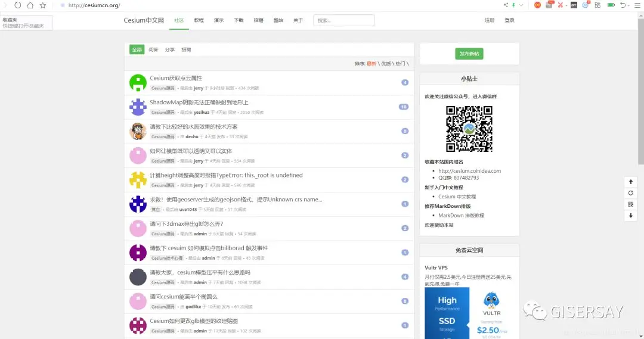Expand the dropdown arrow beside the lightning icon
Screen dimensions: 644x339
[521, 5]
